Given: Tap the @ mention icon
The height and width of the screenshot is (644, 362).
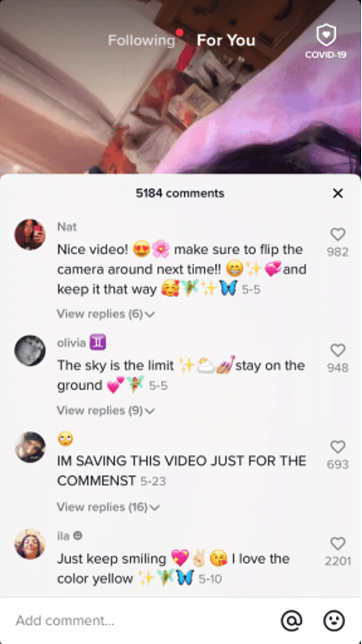Looking at the screenshot, I should pos(291,620).
